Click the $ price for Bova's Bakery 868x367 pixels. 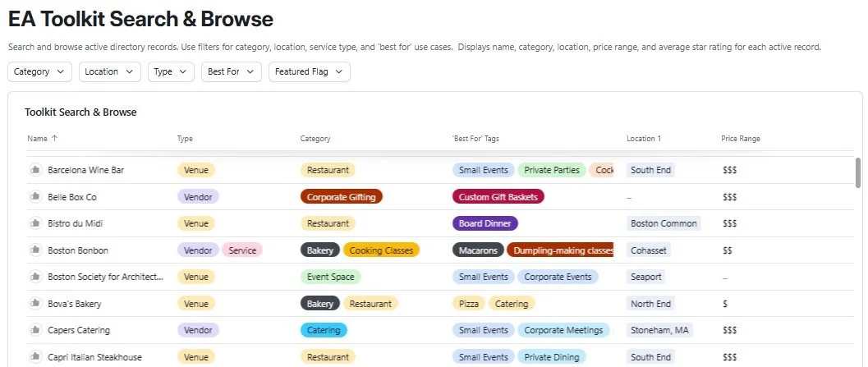pos(725,303)
